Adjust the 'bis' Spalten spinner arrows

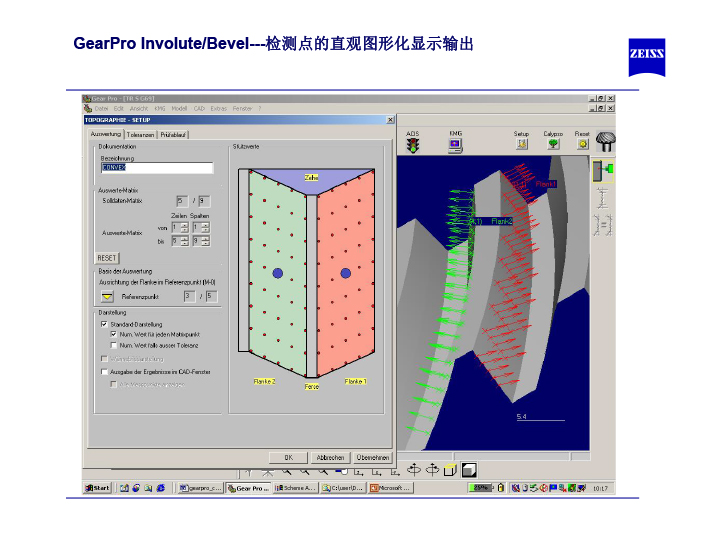pyautogui.click(x=205, y=241)
